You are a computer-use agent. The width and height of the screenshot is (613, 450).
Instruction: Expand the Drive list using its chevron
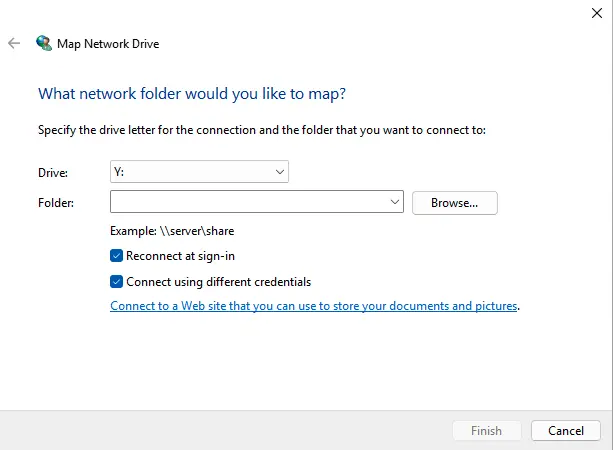pyautogui.click(x=279, y=172)
